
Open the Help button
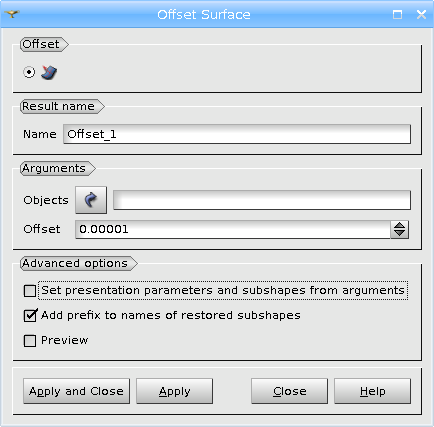click(372, 391)
